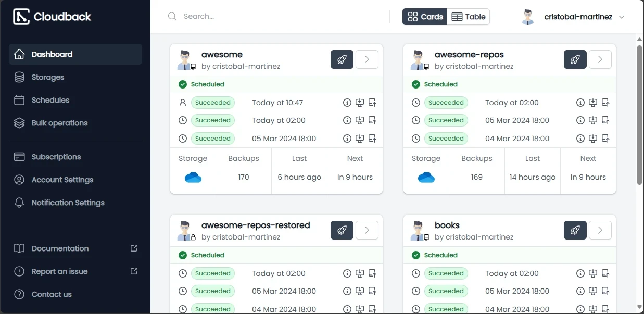Click backups count 170
Screen dimensions: 644x314
244,177
